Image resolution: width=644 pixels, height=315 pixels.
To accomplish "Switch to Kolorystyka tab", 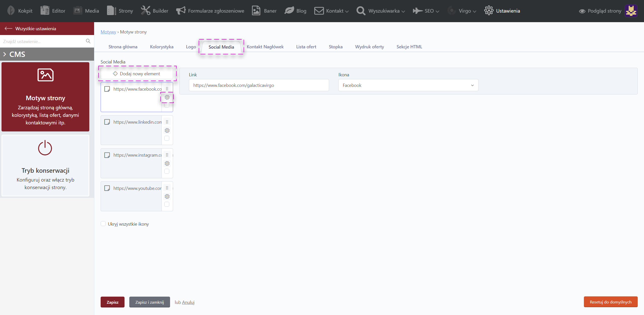I will coord(162,47).
